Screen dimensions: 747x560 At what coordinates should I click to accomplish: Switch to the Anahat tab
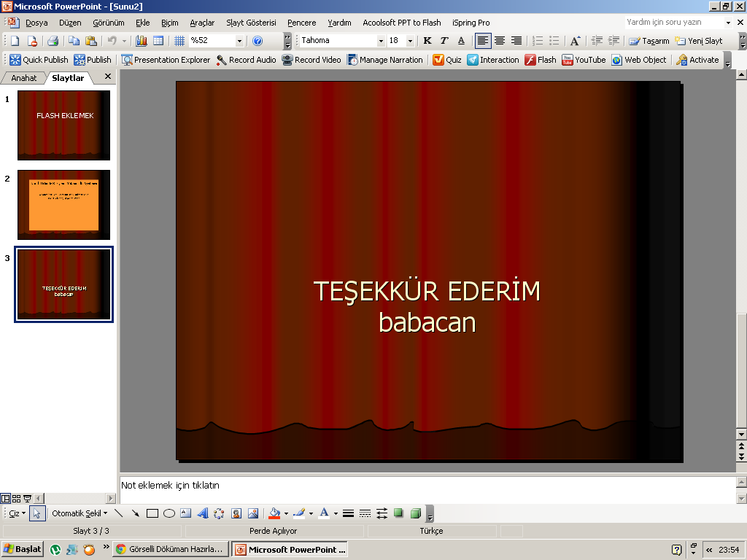pyautogui.click(x=23, y=78)
